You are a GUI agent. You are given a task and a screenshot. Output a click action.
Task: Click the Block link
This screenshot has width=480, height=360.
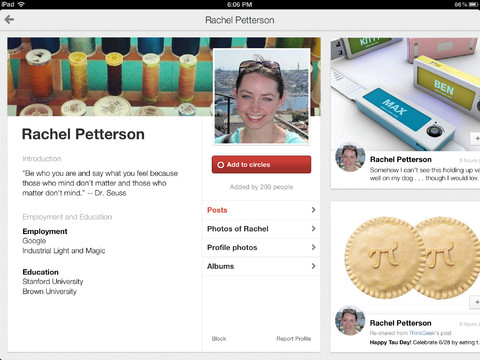click(x=219, y=339)
